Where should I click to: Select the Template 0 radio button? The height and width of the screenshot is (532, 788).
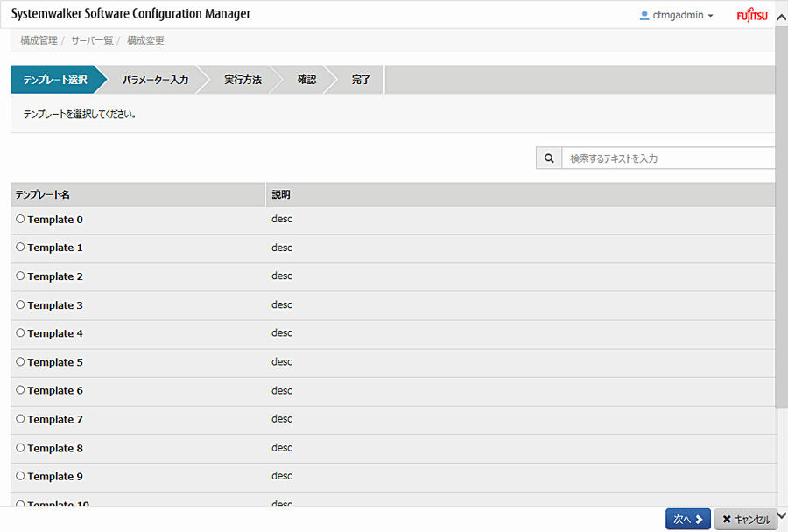(x=20, y=219)
